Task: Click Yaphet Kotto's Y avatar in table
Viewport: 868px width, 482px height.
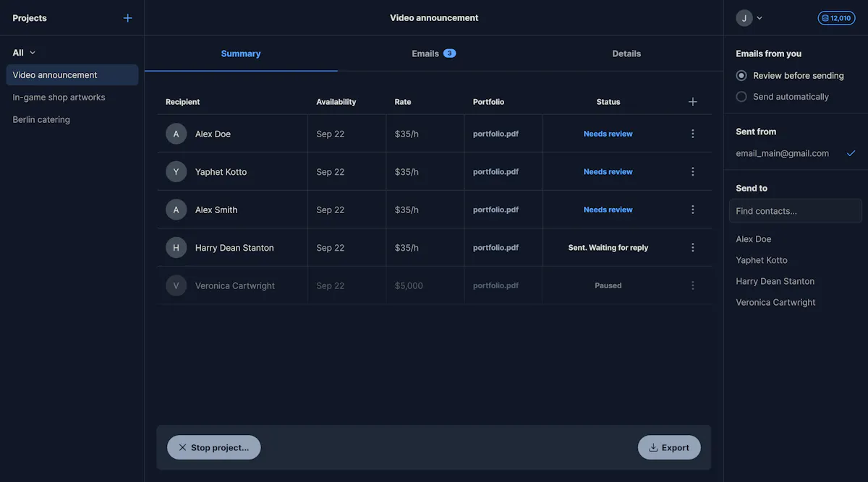Action: [176, 172]
